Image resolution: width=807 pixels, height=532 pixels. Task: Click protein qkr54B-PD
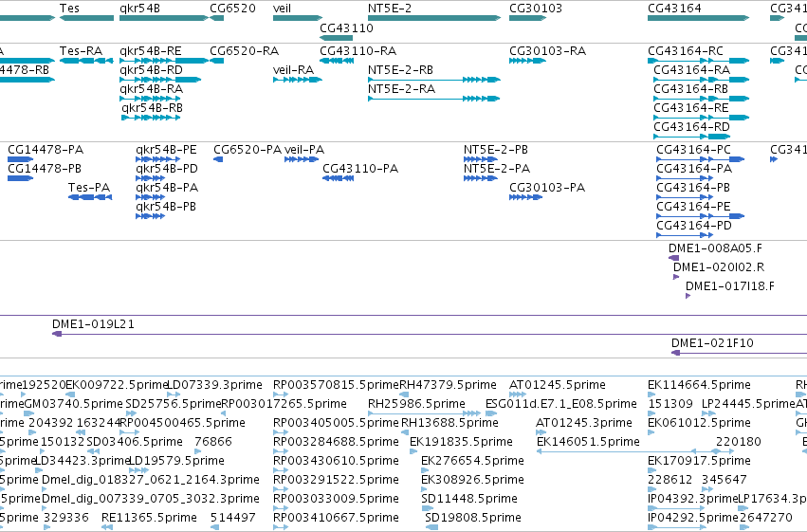[x=167, y=169]
